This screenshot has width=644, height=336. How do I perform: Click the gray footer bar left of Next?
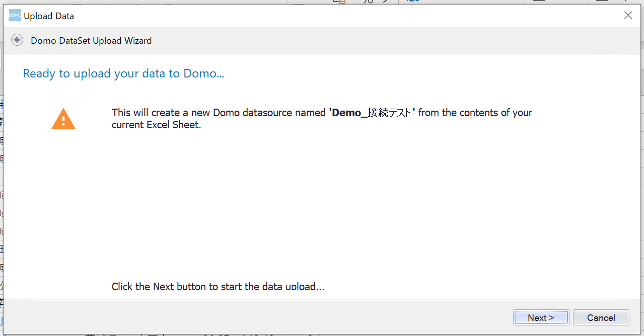tap(252, 317)
